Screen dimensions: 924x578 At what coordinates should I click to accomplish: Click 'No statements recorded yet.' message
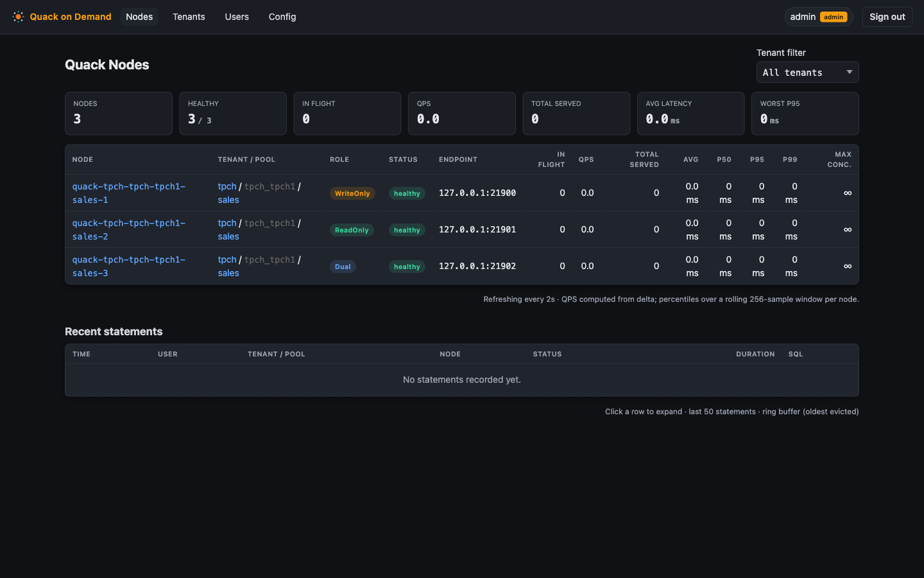[x=462, y=380]
